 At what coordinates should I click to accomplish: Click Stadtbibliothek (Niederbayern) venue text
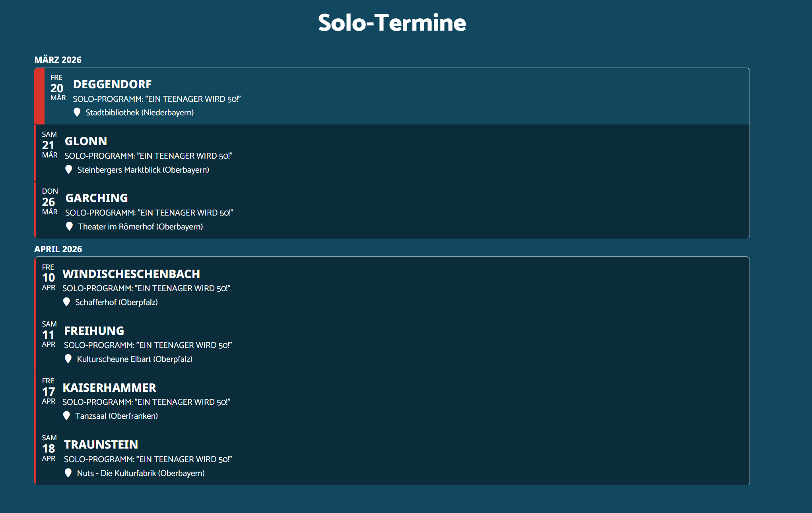(140, 113)
